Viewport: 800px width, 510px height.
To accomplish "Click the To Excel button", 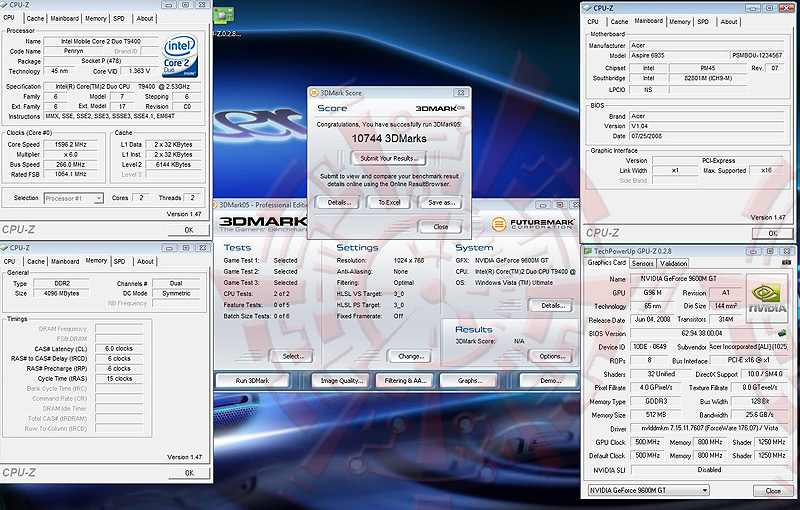I will 389,202.
